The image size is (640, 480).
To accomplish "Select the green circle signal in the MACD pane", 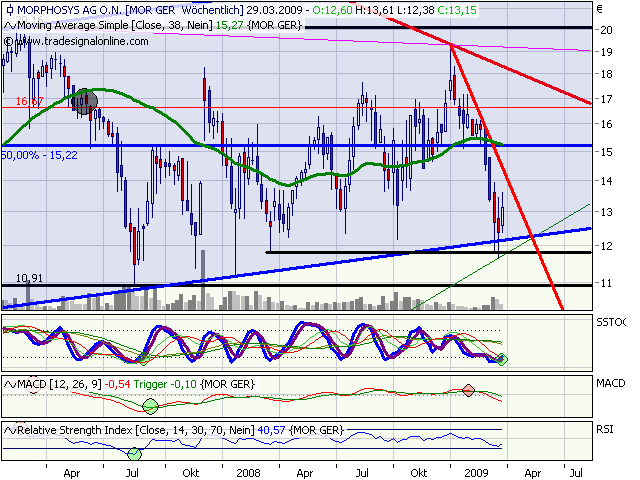I will 151,405.
